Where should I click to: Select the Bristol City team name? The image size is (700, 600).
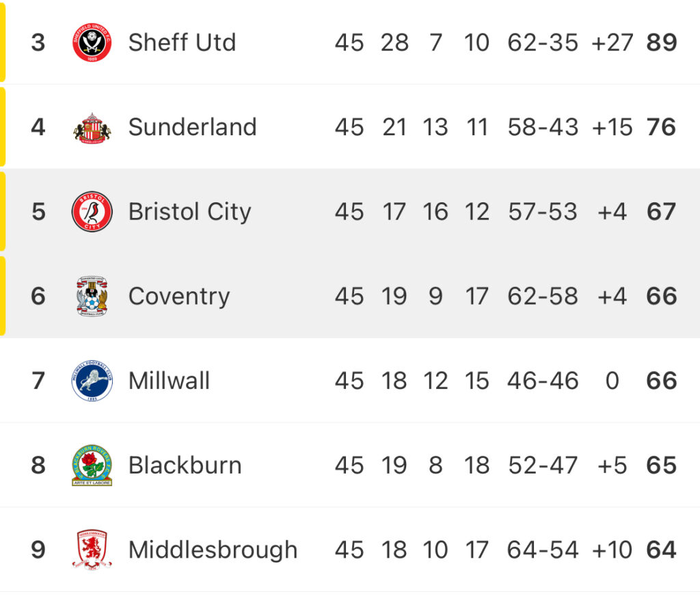[x=190, y=213]
